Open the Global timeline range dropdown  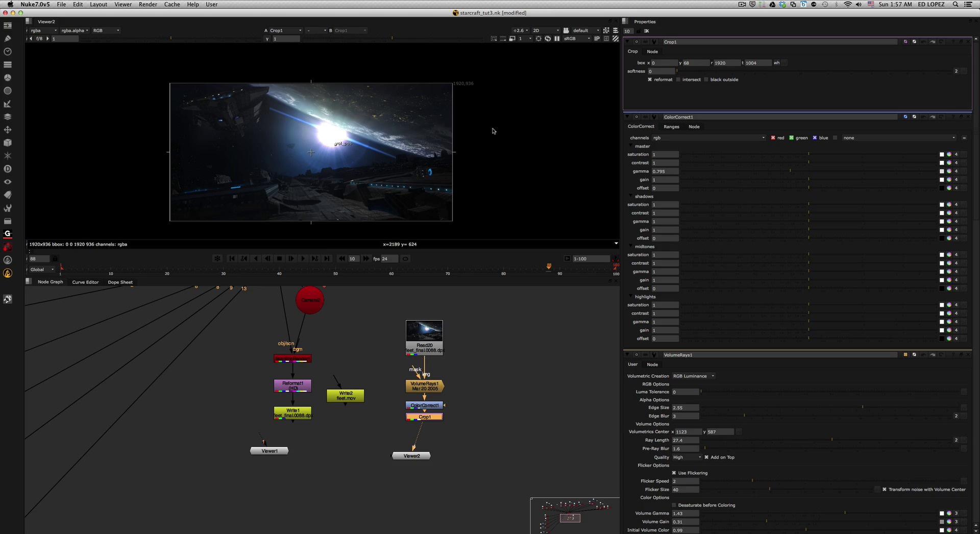pyautogui.click(x=42, y=270)
